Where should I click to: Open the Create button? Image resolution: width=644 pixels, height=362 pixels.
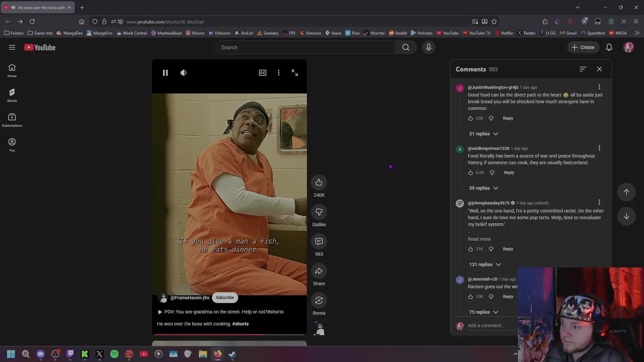point(583,47)
